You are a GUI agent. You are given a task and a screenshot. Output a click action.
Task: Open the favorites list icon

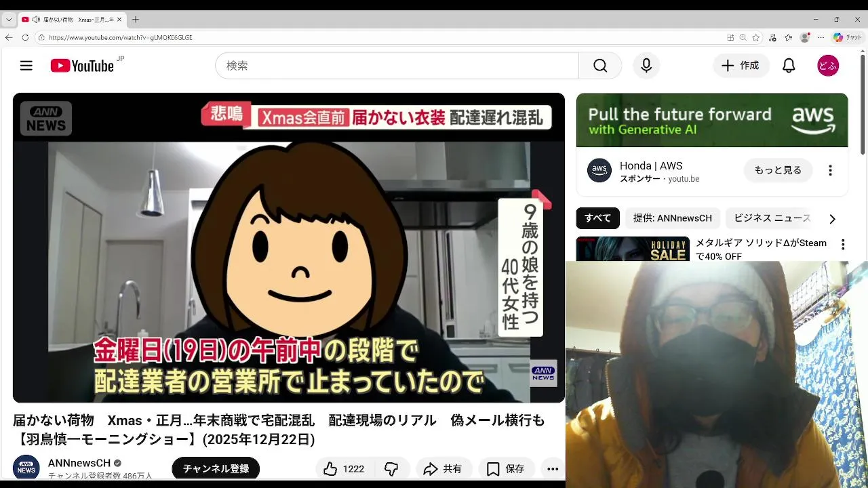tap(789, 37)
